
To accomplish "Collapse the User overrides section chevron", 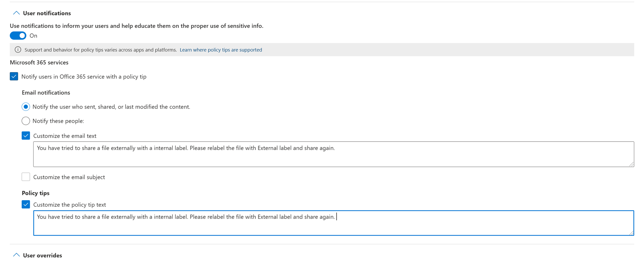I will pos(17,255).
